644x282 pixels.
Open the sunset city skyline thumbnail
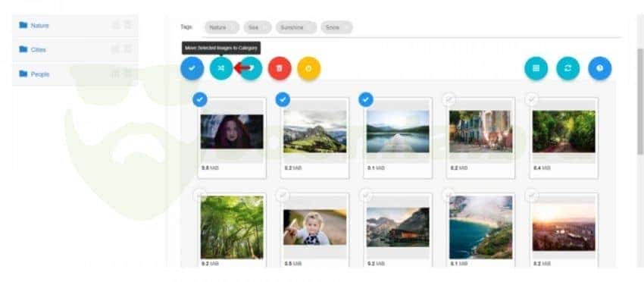click(564, 227)
